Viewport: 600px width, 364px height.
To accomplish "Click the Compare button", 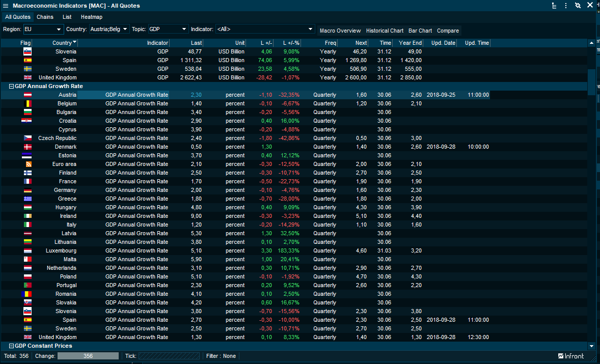I will click(448, 31).
